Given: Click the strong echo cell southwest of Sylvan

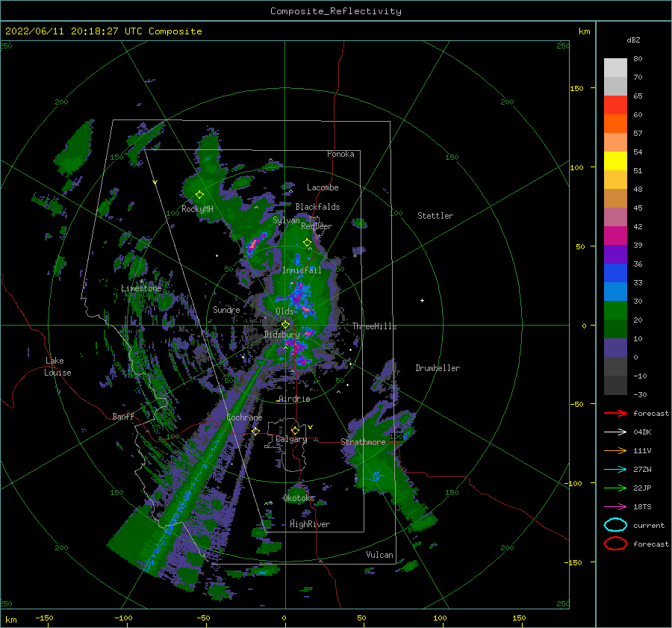Looking at the screenshot, I should pos(256,243).
